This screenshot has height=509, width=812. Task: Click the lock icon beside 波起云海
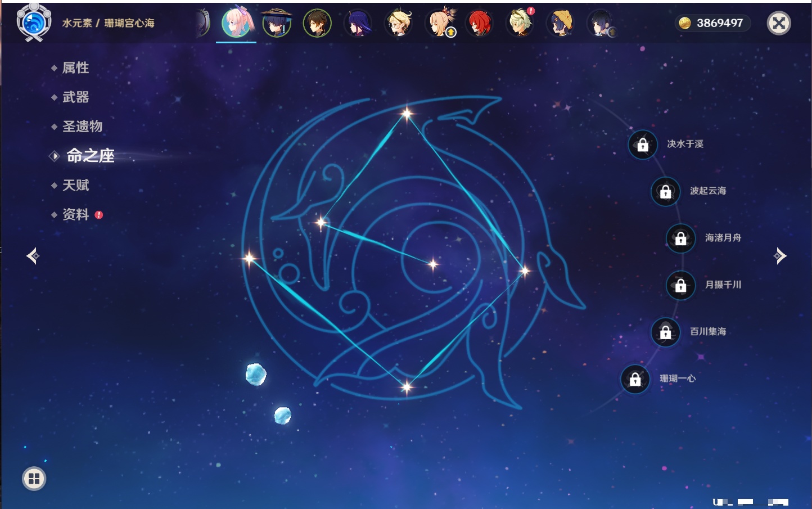[665, 191]
